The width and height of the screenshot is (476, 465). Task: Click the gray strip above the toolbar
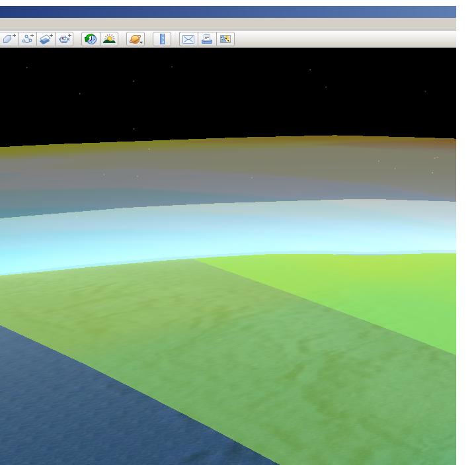click(228, 24)
